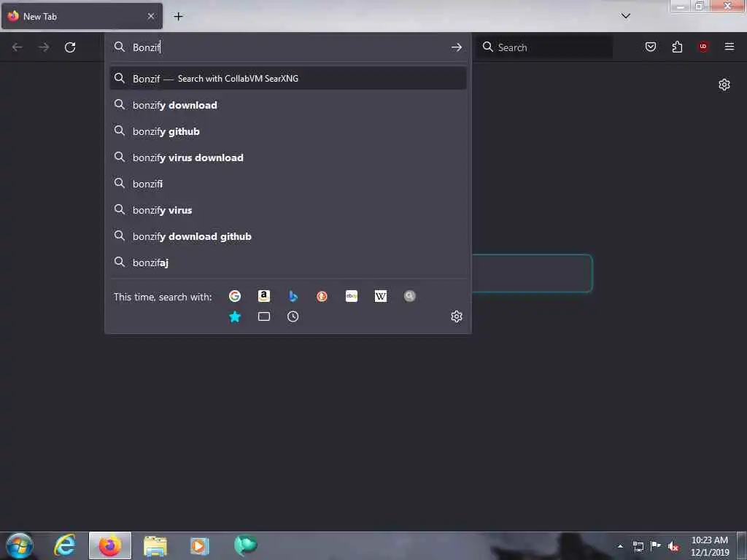Choose the 'bonzify download github' suggestion
This screenshot has height=560, width=747.
pos(287,236)
